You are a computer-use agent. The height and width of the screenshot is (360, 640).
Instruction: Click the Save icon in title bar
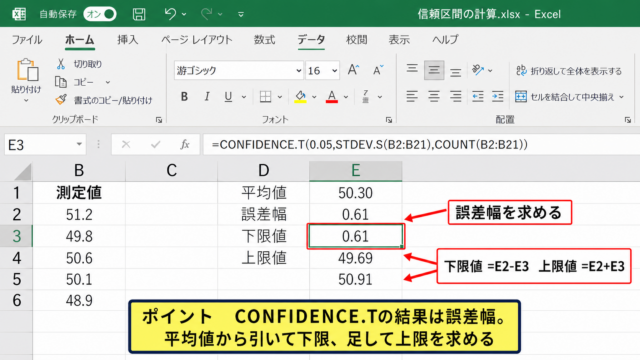point(139,14)
